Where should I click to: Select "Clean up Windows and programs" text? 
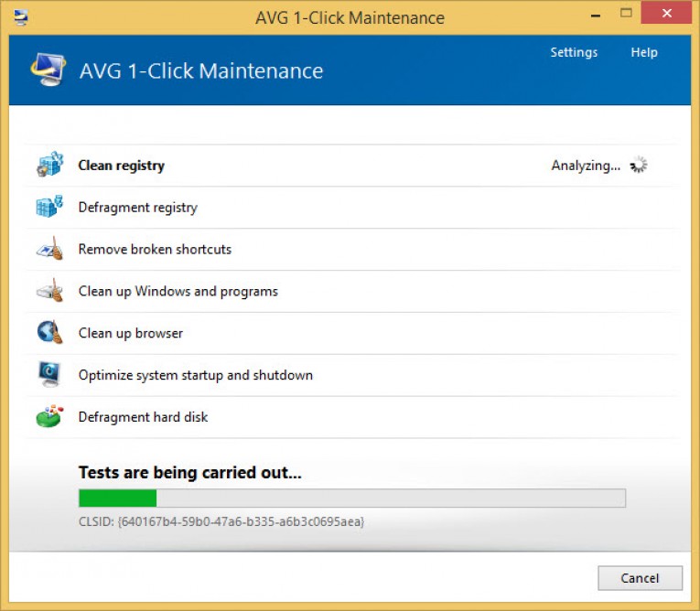(x=178, y=292)
